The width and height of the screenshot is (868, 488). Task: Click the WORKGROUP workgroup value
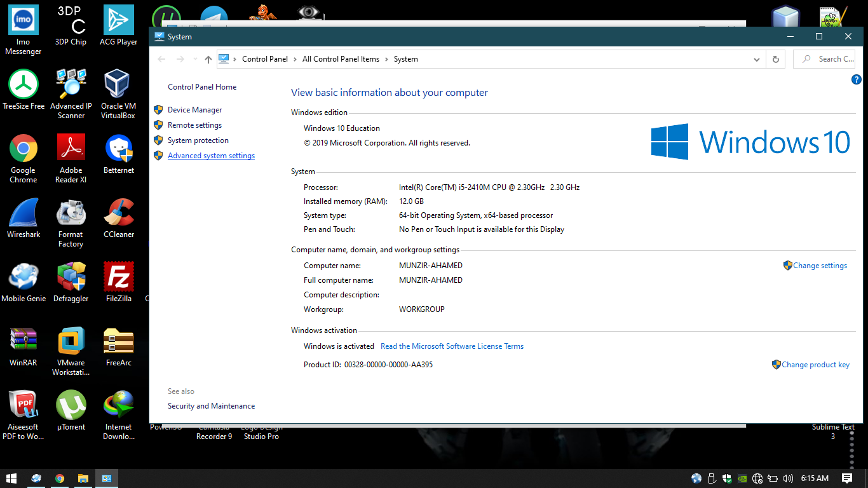(422, 309)
